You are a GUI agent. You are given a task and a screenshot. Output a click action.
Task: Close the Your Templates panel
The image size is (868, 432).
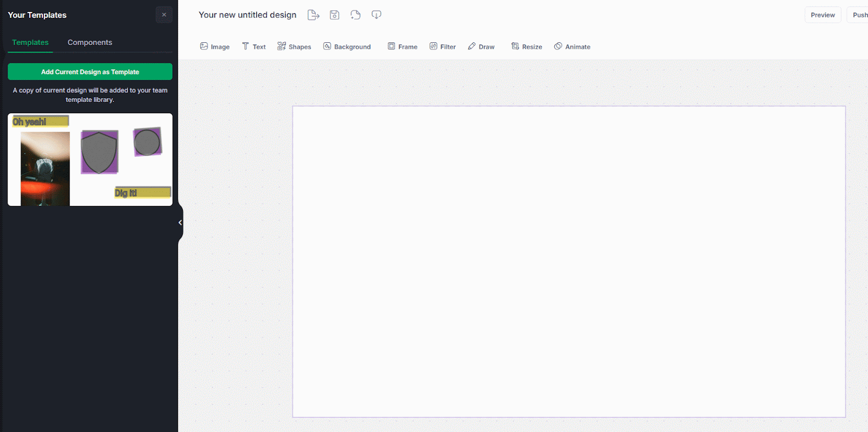tap(164, 15)
